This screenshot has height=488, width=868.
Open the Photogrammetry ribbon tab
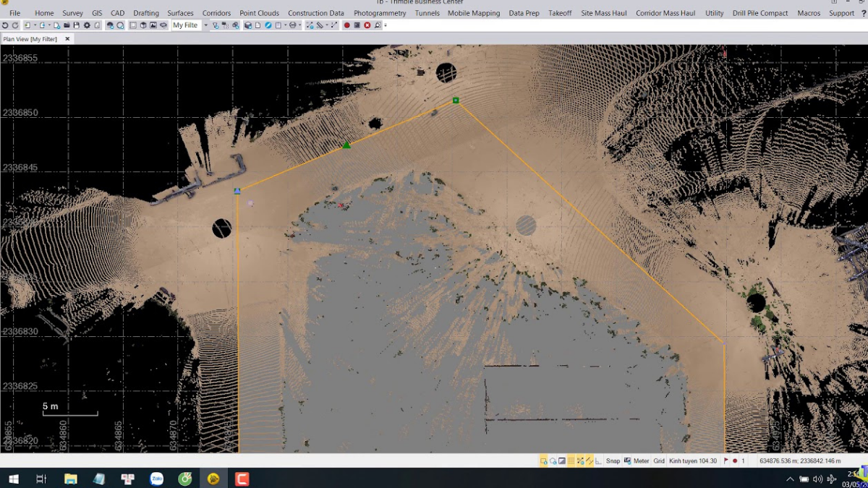(x=380, y=13)
